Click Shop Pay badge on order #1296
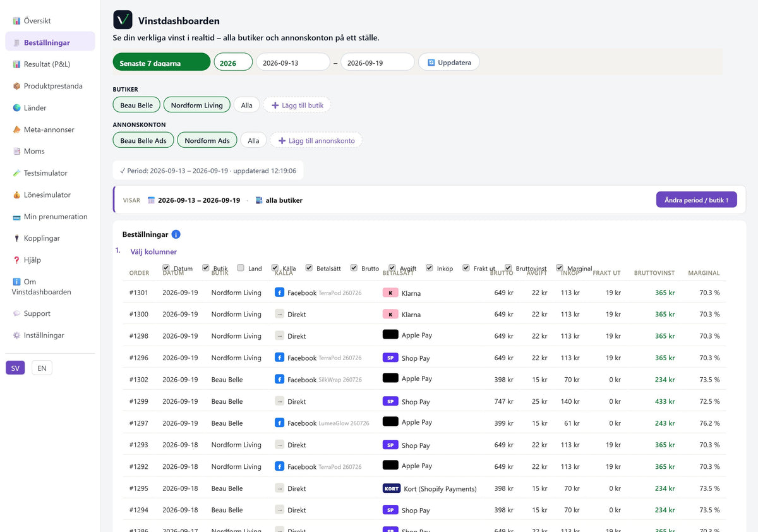 pyautogui.click(x=391, y=358)
